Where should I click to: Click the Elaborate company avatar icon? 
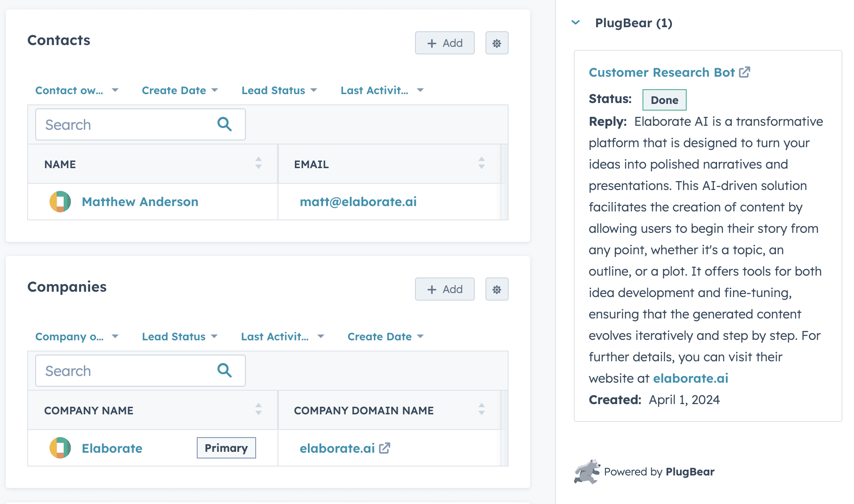(60, 448)
